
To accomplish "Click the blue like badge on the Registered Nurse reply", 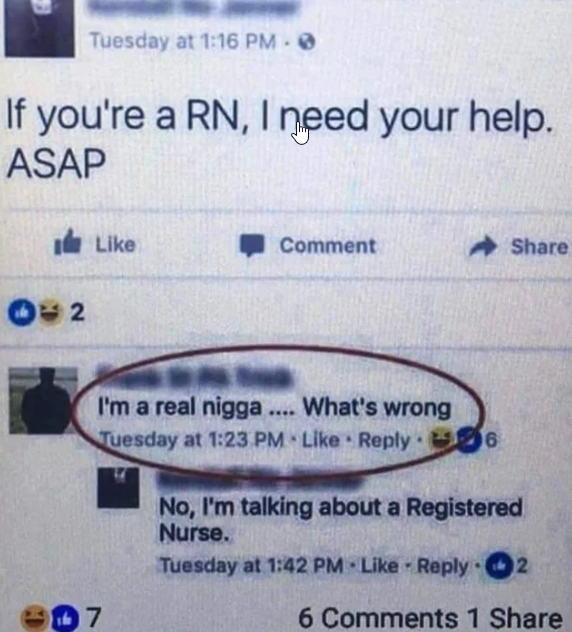I will coord(499,566).
